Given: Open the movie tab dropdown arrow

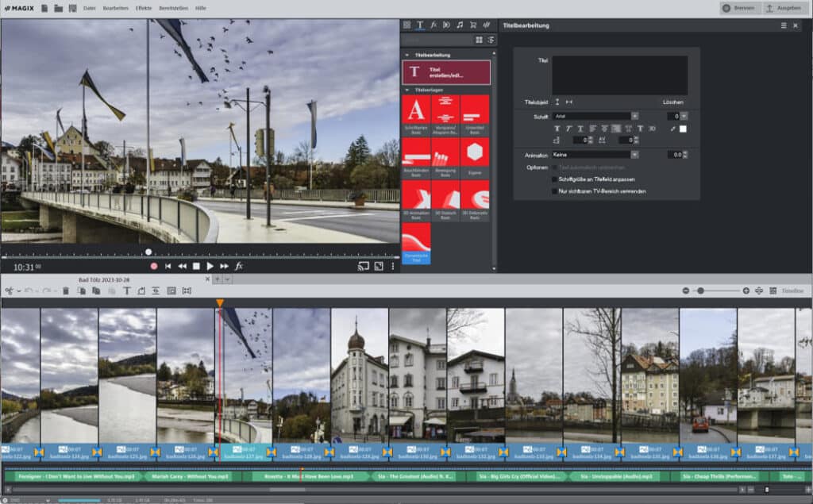Looking at the screenshot, I should 227,279.
